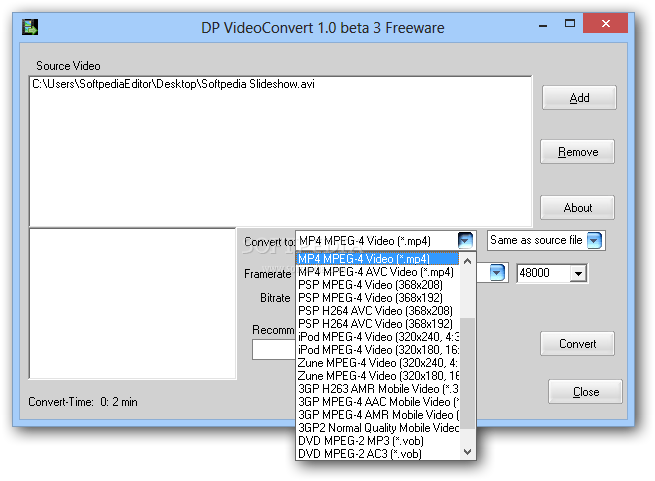Image resolution: width=655 pixels, height=481 pixels.
Task: Click the Close button at bottom right
Action: pyautogui.click(x=586, y=392)
